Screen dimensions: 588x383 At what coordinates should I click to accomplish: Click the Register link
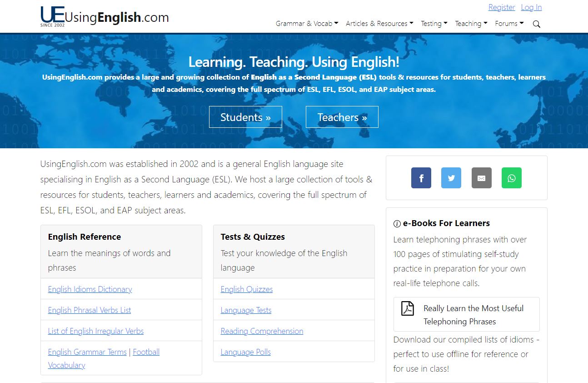[502, 7]
